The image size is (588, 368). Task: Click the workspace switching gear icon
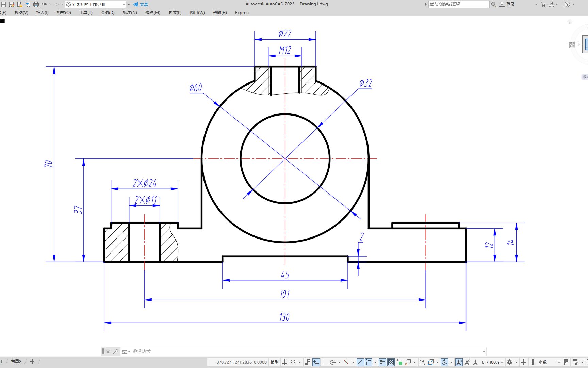coord(509,362)
